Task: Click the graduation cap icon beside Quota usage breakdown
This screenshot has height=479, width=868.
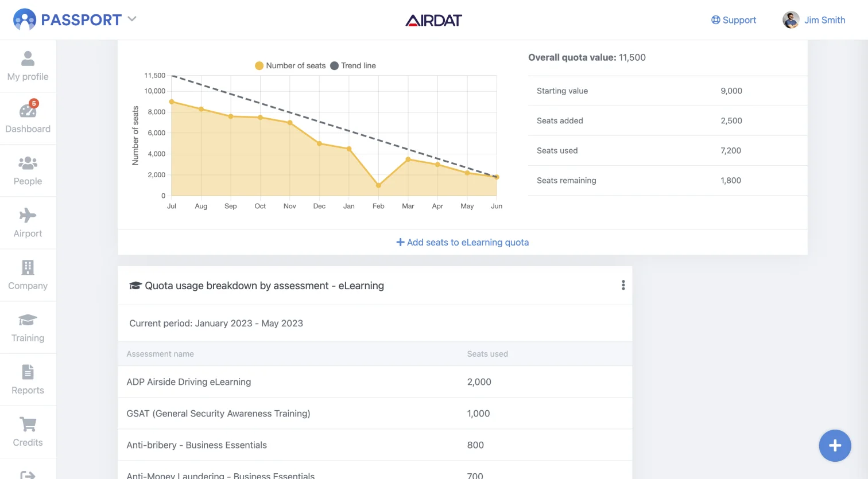Action: tap(135, 286)
